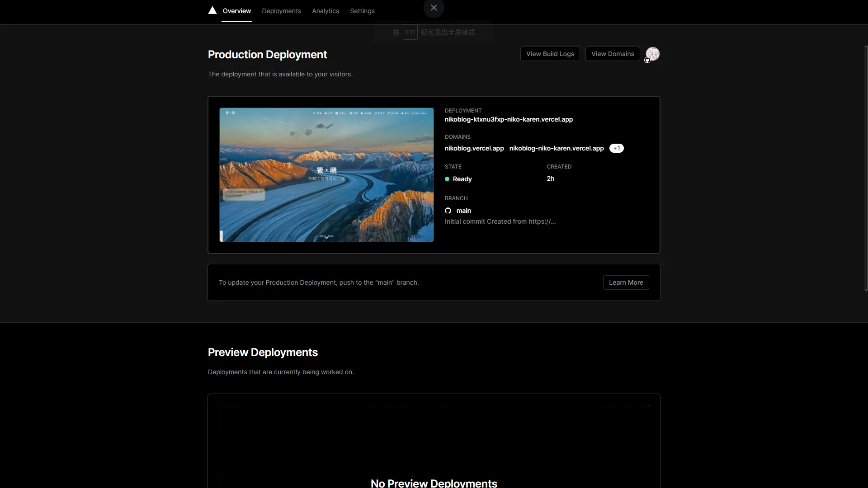
Task: Open the main branch link
Action: [463, 211]
